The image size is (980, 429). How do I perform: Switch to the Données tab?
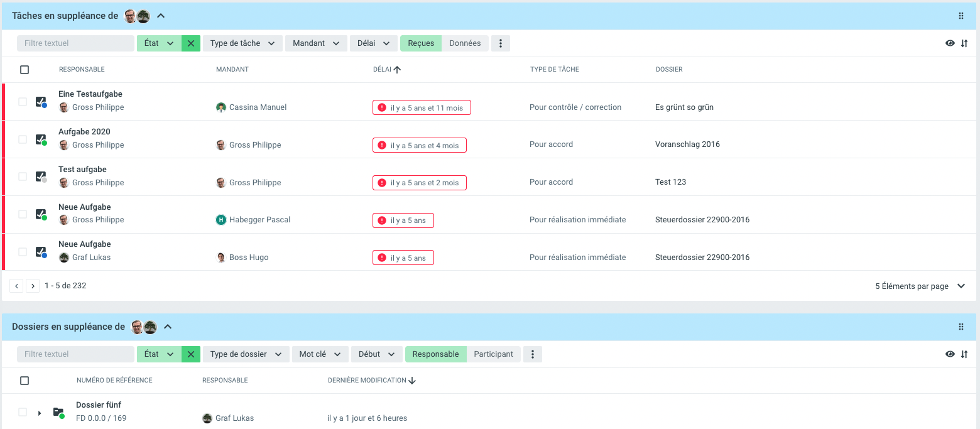pos(465,43)
